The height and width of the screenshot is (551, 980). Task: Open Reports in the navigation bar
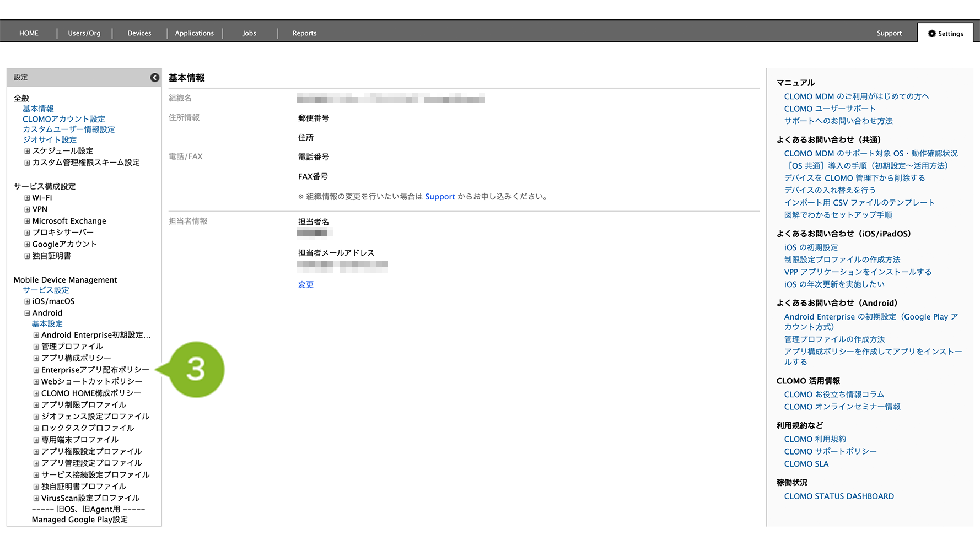(304, 34)
